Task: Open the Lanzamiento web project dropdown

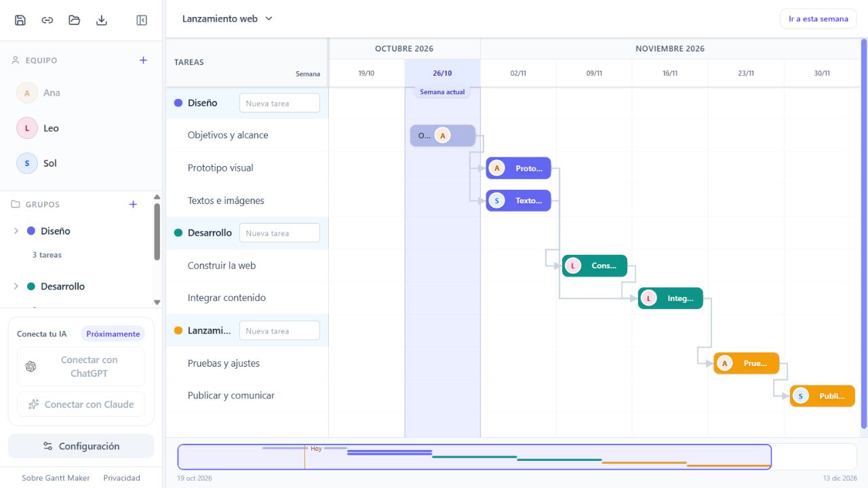Action: tap(226, 19)
